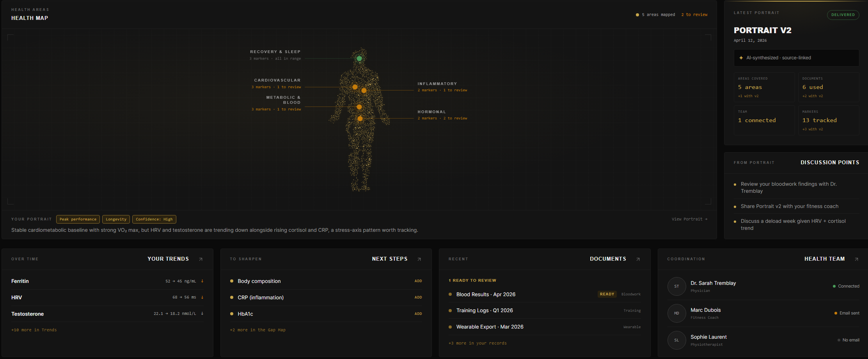Open +3 more in your records
The height and width of the screenshot is (359, 868).
(x=477, y=343)
